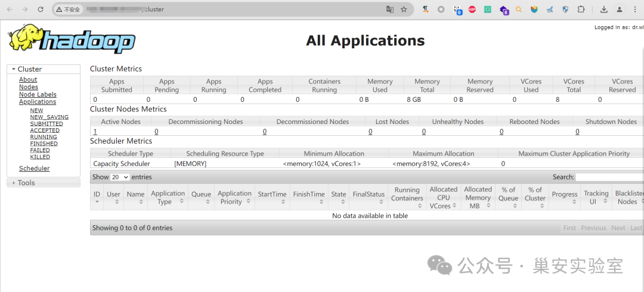The width and height of the screenshot is (644, 292).
Task: Click the green square extension icon
Action: click(x=488, y=10)
